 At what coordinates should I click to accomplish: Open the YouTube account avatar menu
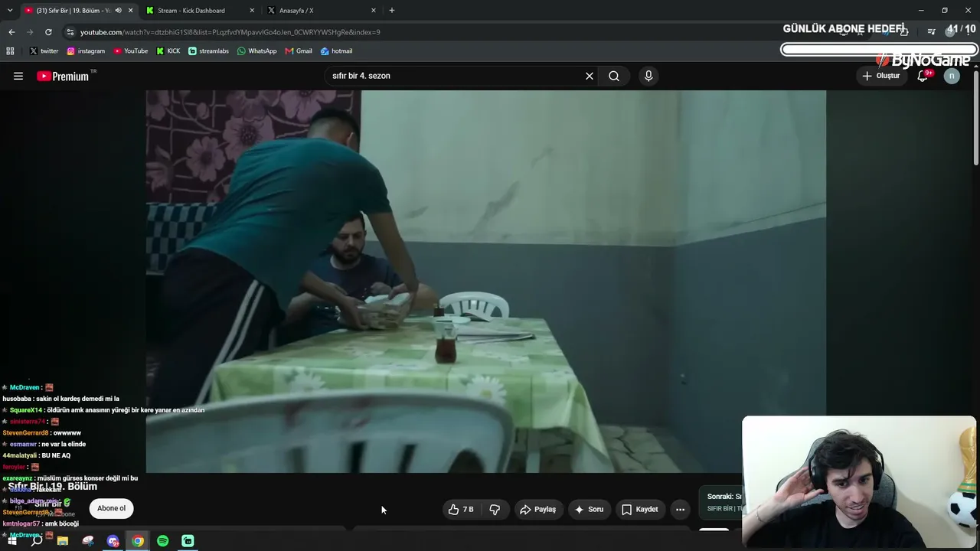coord(952,76)
